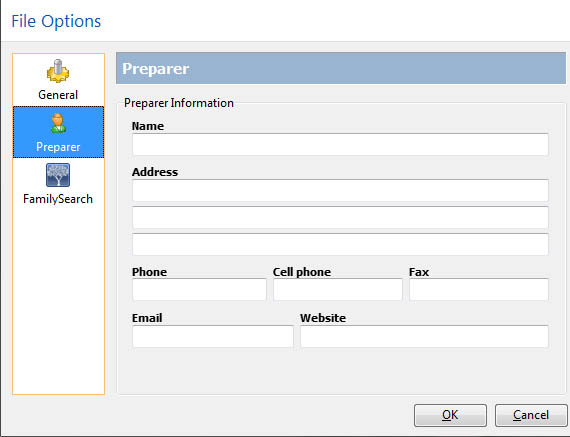Viewport: 570px width, 437px height.
Task: Click the File Options dialog title
Action: (56, 21)
